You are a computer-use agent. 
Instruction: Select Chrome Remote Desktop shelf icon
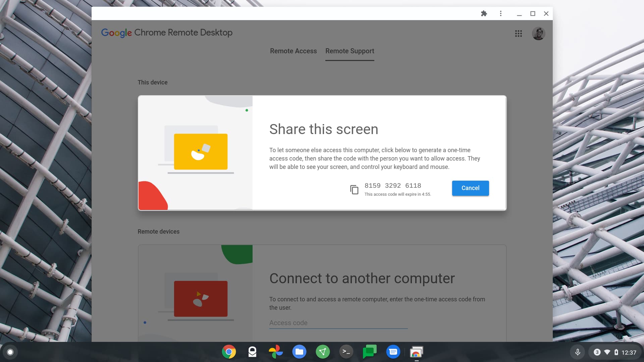417,352
